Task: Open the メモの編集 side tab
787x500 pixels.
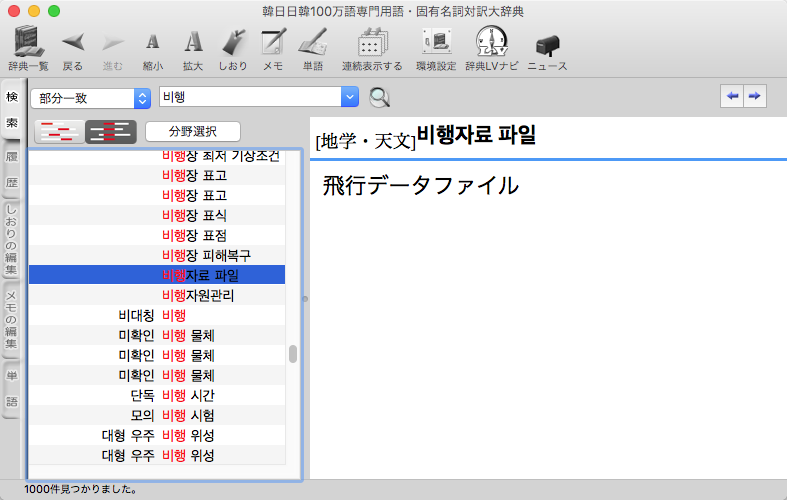Action: [12, 319]
